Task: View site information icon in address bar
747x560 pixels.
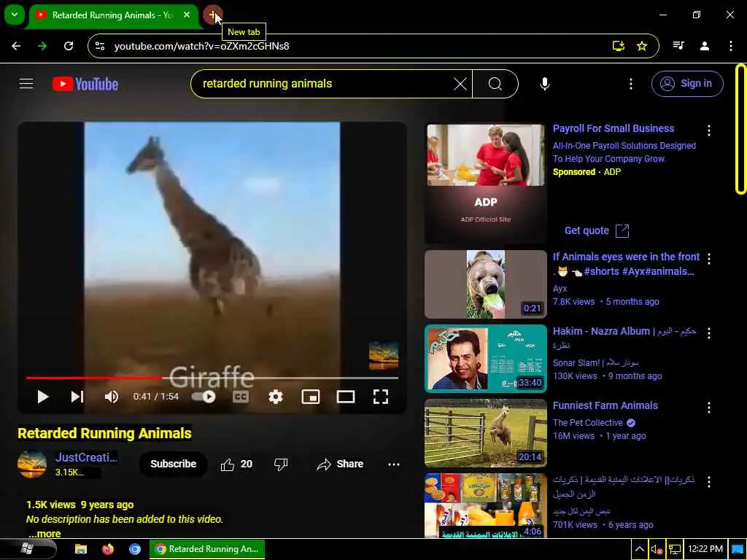Action: (100, 46)
